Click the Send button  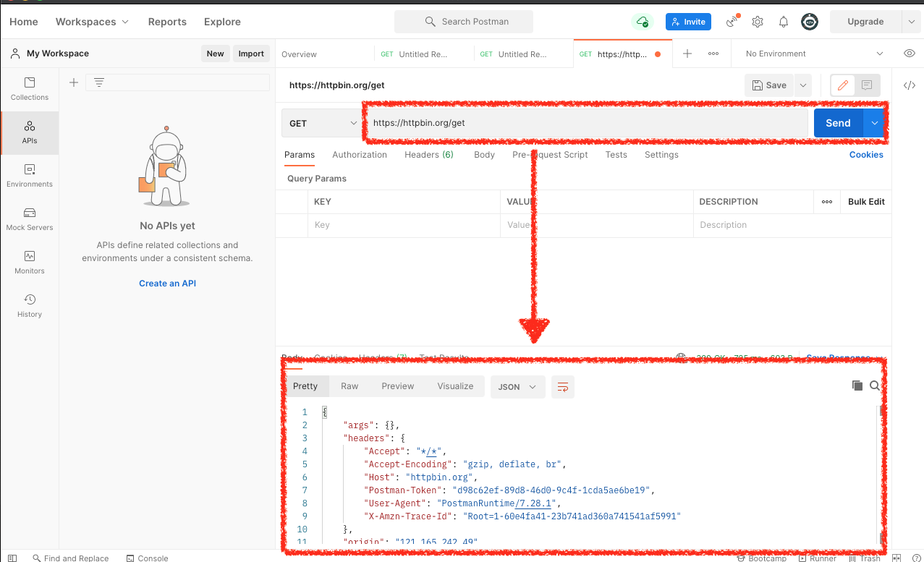click(838, 123)
